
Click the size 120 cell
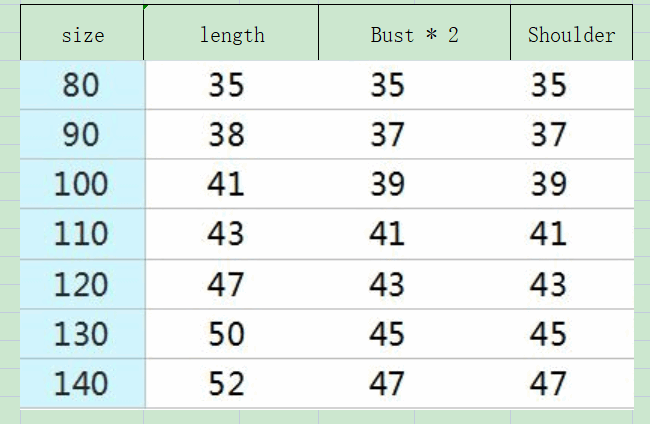(x=82, y=284)
